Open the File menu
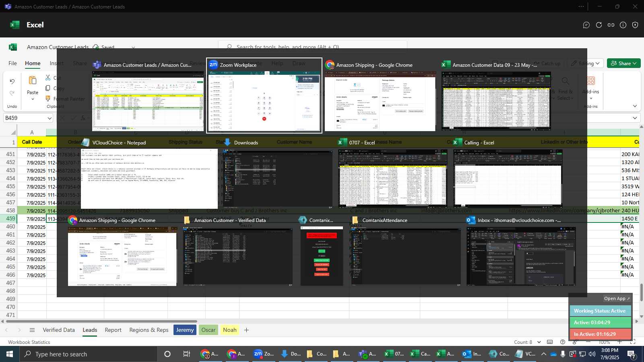This screenshot has height=362, width=644. click(x=12, y=63)
